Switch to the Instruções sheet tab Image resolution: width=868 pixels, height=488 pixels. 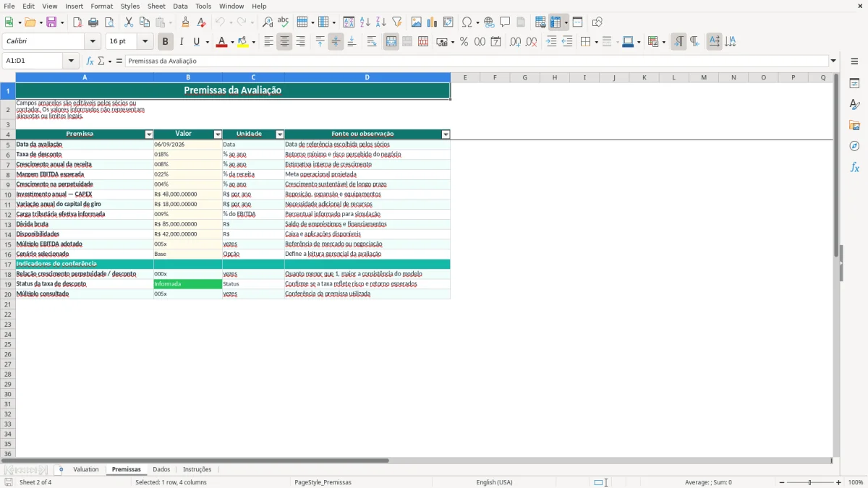tap(197, 470)
